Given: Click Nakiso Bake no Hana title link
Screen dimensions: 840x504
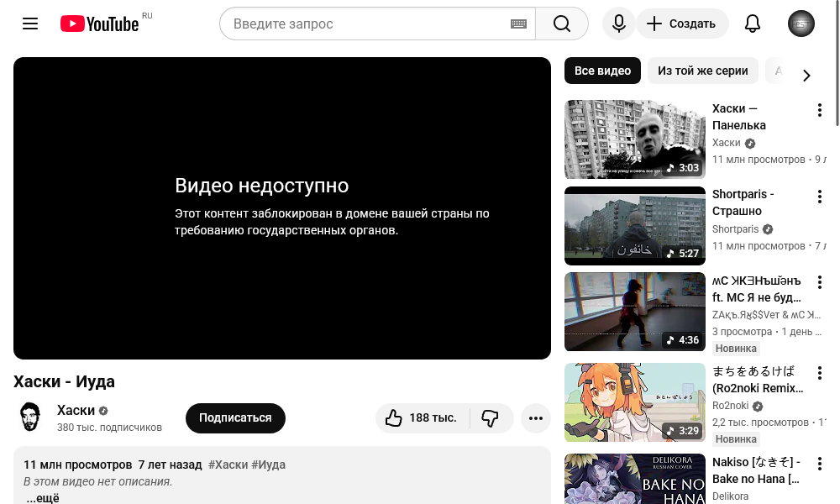Looking at the screenshot, I should (756, 470).
